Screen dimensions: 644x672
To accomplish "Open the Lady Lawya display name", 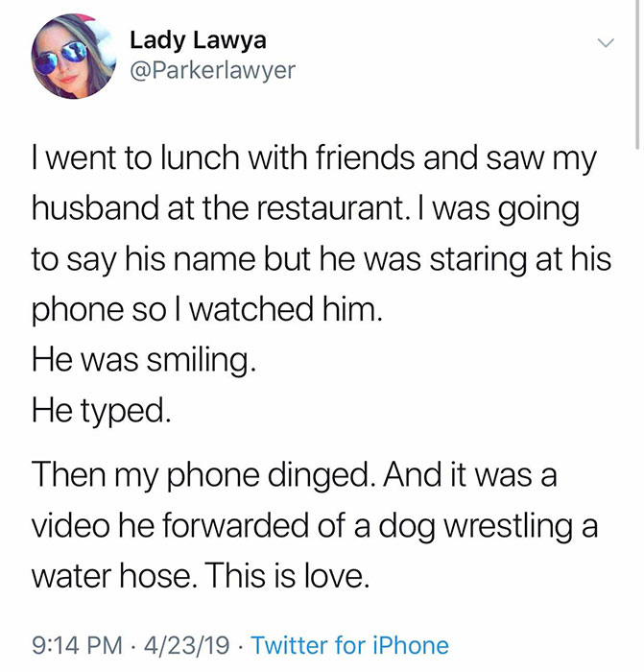I will coord(198,40).
